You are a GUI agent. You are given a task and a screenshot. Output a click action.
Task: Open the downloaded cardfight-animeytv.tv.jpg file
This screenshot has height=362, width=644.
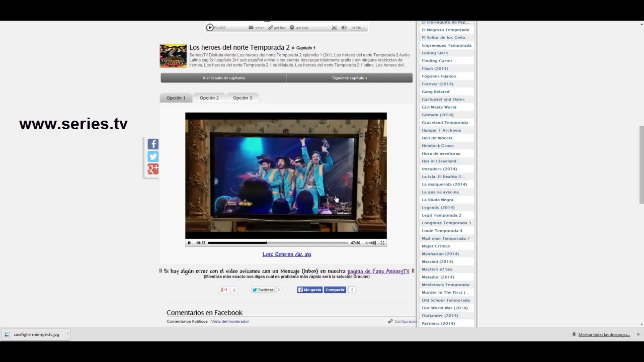point(32,334)
